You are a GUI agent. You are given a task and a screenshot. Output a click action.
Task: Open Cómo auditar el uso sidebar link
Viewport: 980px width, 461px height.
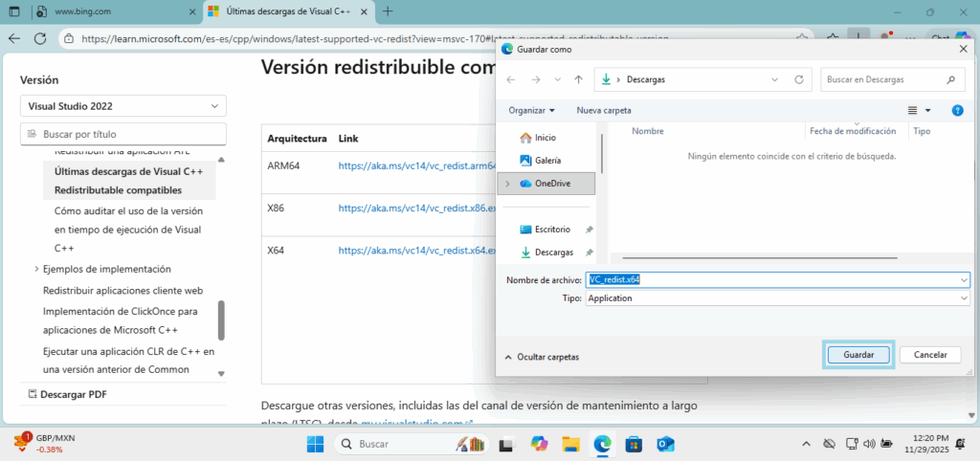[x=128, y=230]
